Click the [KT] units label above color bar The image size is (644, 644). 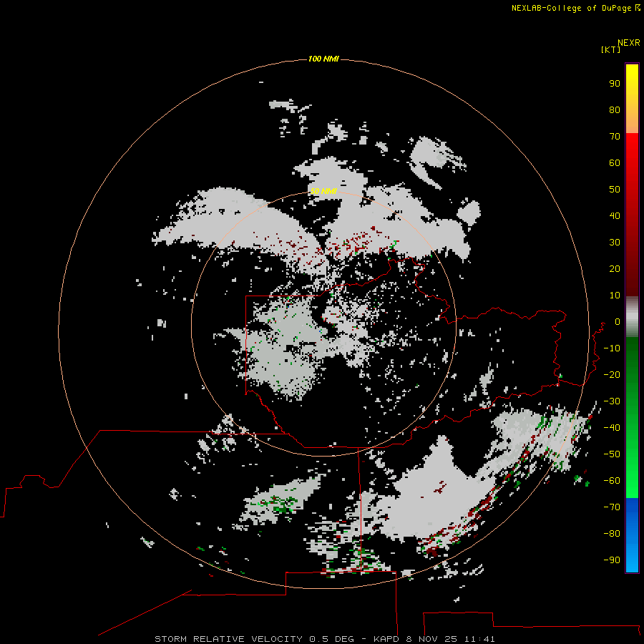[x=610, y=49]
